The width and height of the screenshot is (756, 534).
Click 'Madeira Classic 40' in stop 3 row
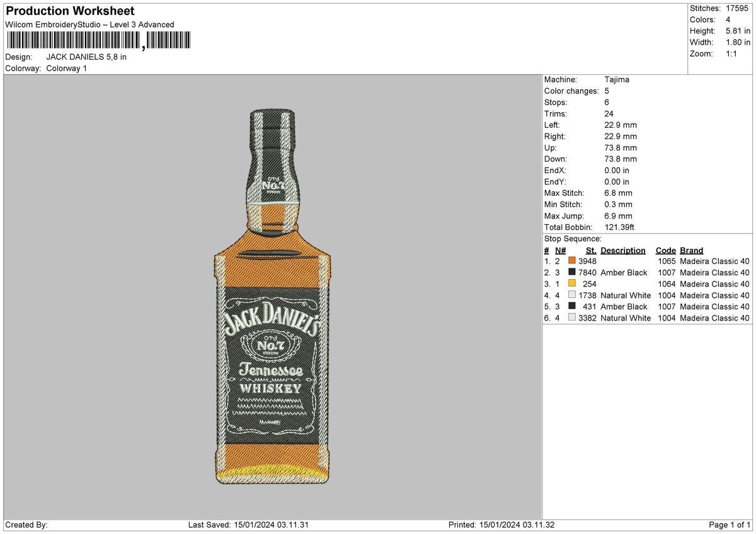[x=714, y=283]
